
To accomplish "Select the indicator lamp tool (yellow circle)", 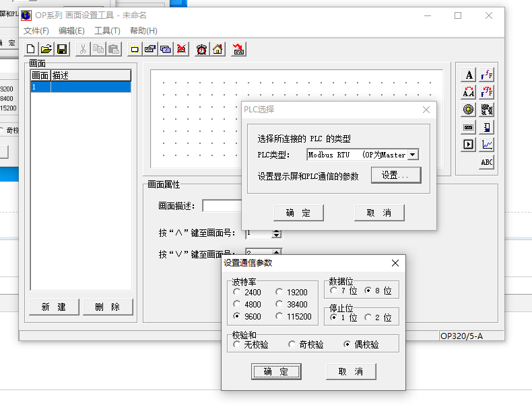I will click(x=469, y=110).
